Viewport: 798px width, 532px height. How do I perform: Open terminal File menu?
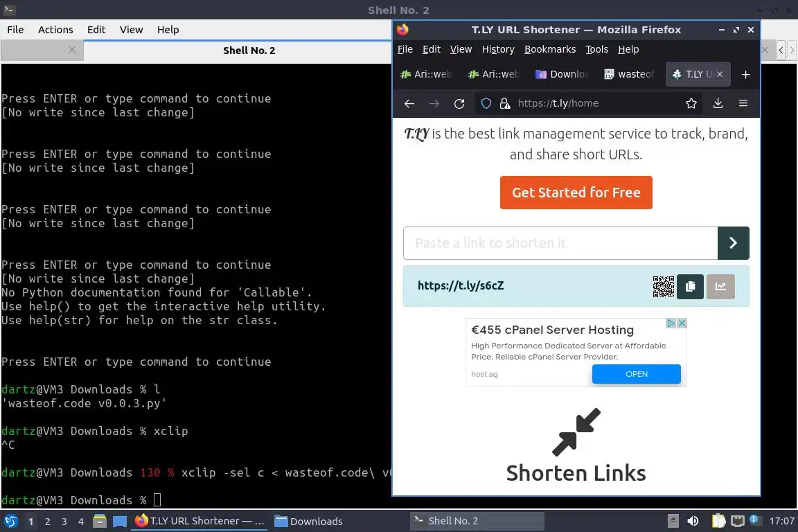[15, 30]
